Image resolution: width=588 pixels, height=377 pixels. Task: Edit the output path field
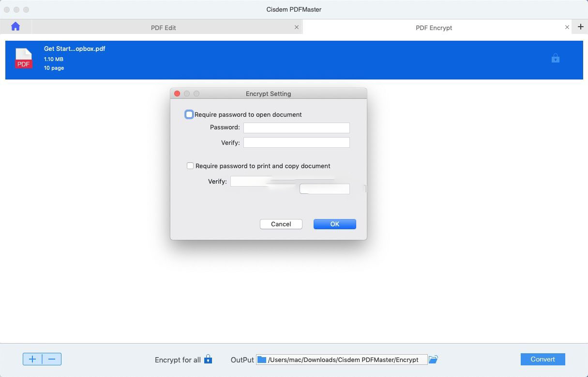(x=341, y=360)
